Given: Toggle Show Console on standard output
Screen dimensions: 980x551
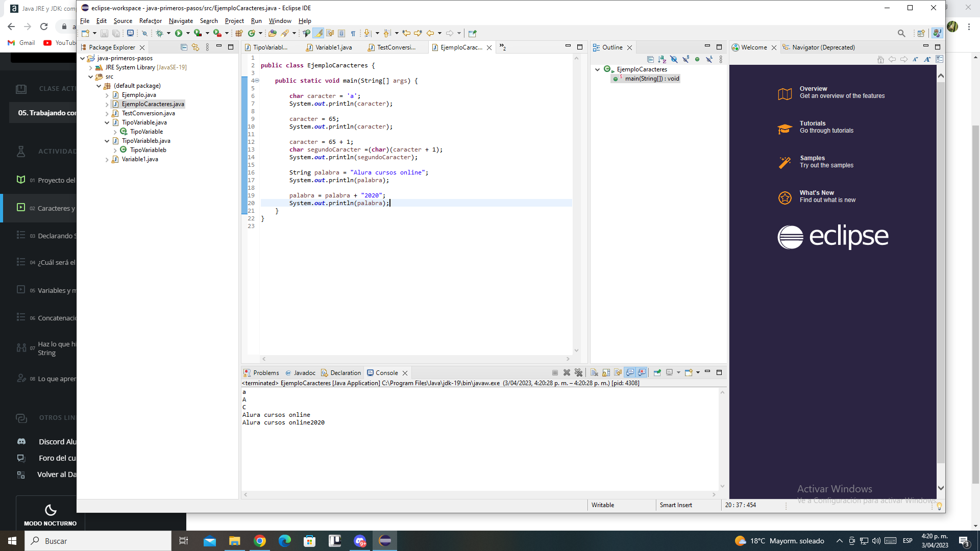Looking at the screenshot, I should click(630, 372).
